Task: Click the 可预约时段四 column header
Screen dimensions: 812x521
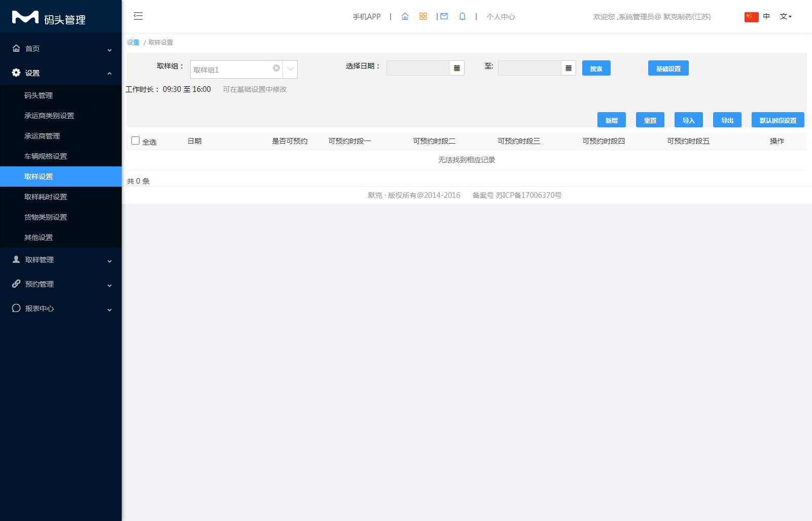Action: (x=604, y=141)
